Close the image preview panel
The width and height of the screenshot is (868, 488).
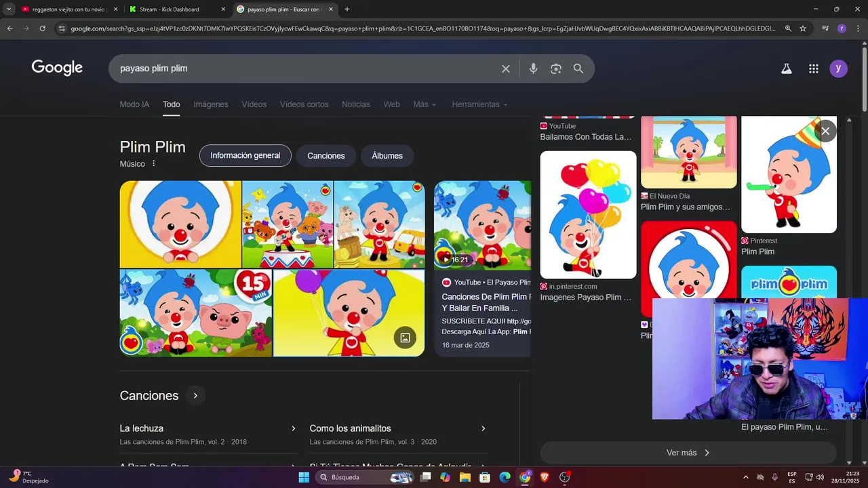tap(825, 131)
